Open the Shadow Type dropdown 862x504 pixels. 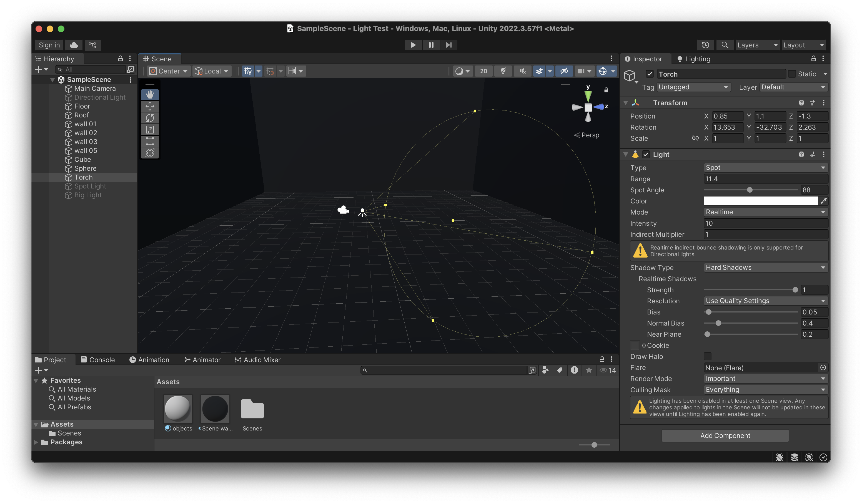tap(765, 267)
